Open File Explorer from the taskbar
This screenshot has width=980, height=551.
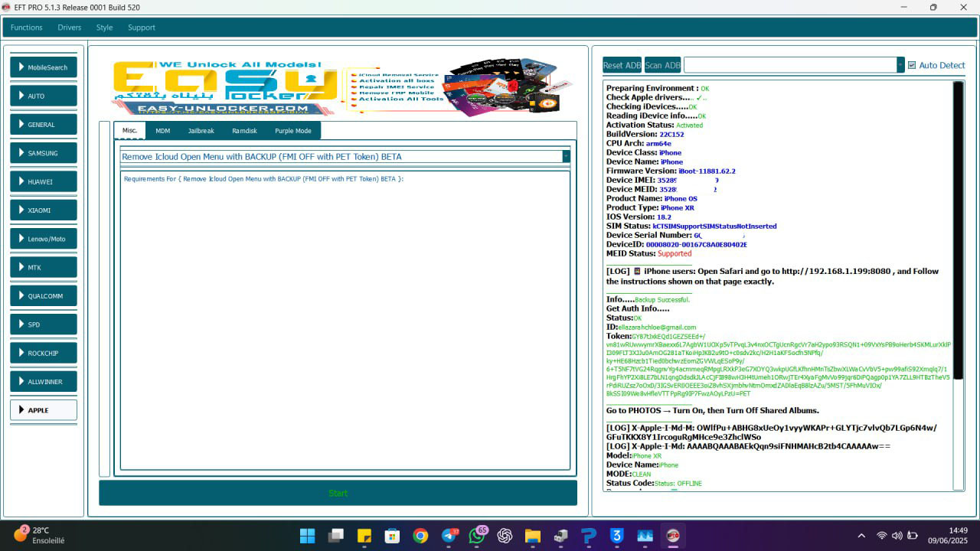click(x=533, y=536)
